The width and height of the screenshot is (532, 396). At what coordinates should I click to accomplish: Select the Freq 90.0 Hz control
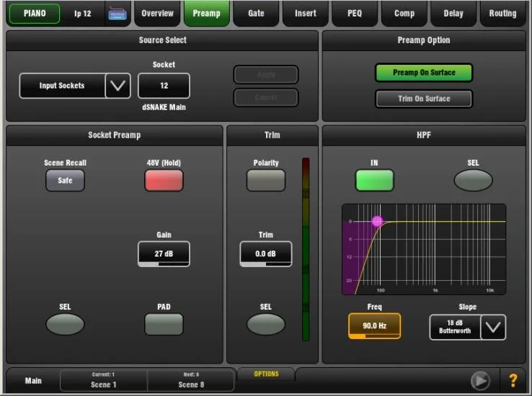click(374, 326)
